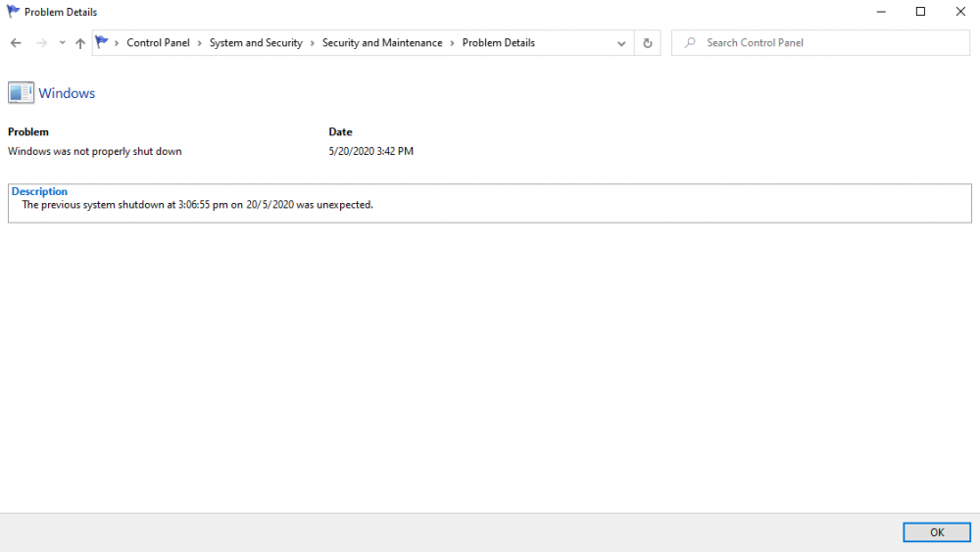
Task: Navigate to Control Panel breadcrumb
Action: (x=158, y=43)
